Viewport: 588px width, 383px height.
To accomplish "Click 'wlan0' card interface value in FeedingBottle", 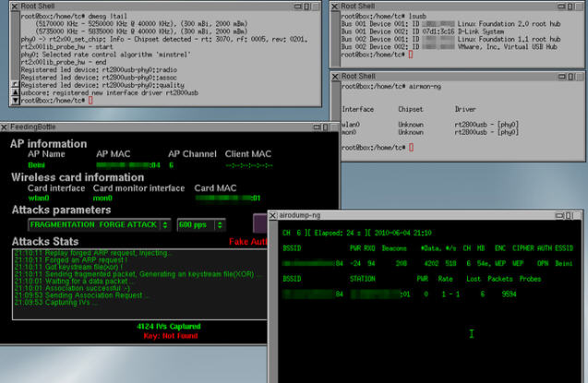I will (39, 197).
